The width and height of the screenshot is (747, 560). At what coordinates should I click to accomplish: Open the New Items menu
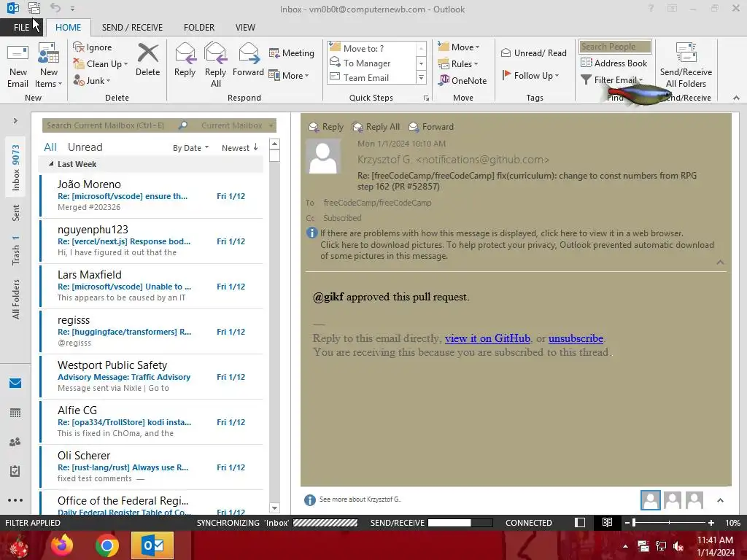coord(49,65)
